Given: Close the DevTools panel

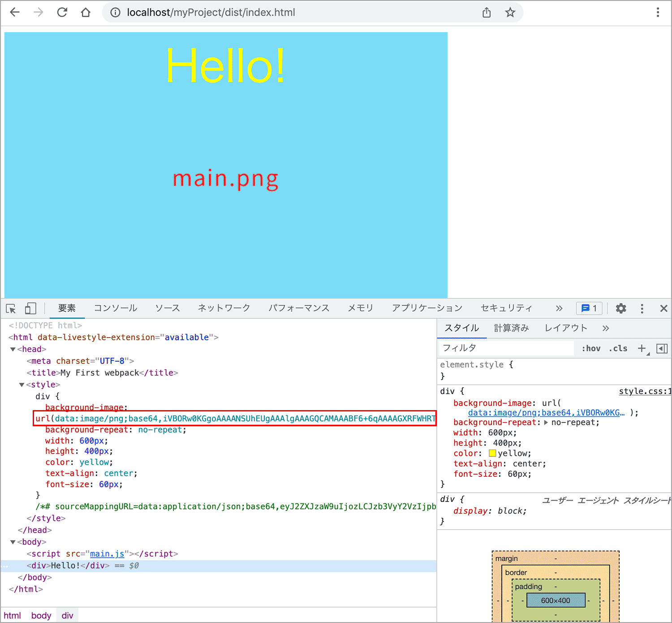Looking at the screenshot, I should [x=663, y=308].
